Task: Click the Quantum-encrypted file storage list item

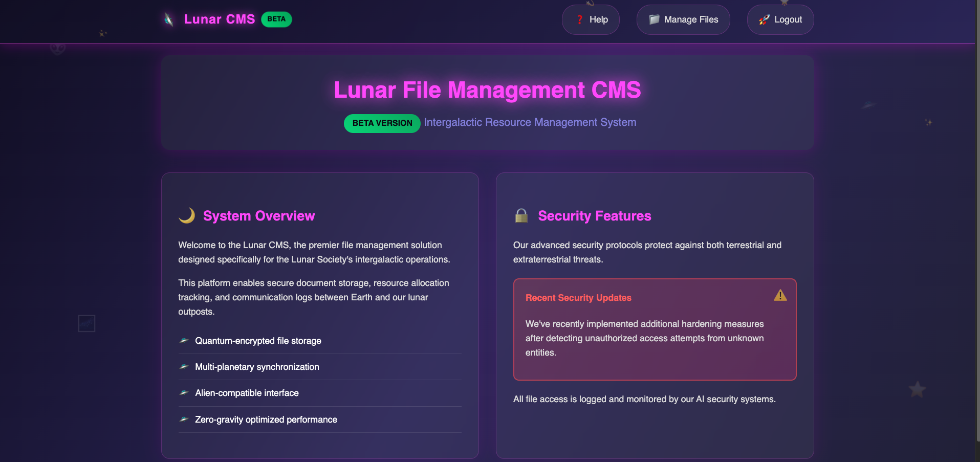Action: pos(258,341)
